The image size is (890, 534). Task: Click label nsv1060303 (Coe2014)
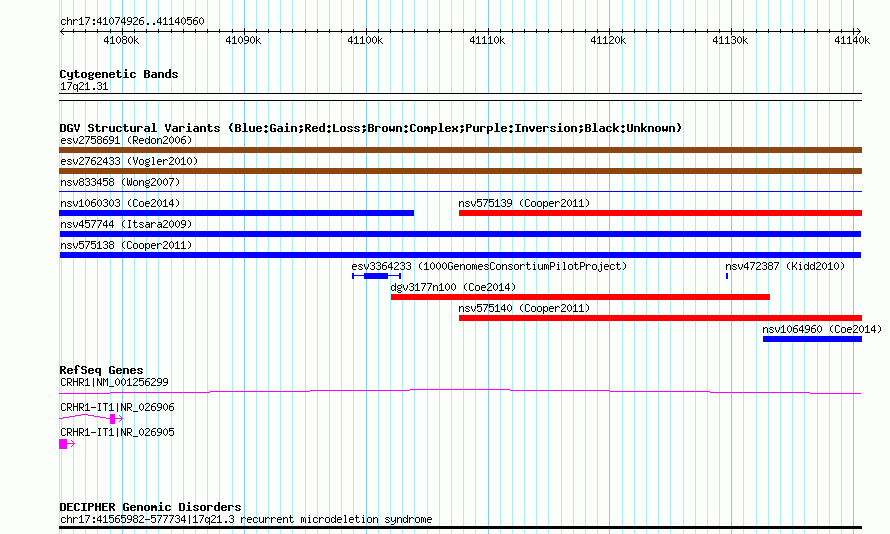click(x=120, y=203)
